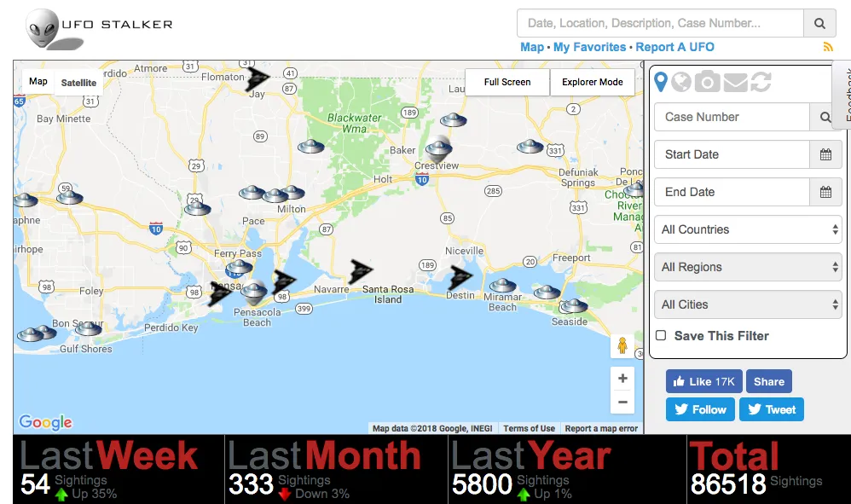Screen dimensions: 851x504
Task: Open the All Countries dropdown
Action: point(748,229)
